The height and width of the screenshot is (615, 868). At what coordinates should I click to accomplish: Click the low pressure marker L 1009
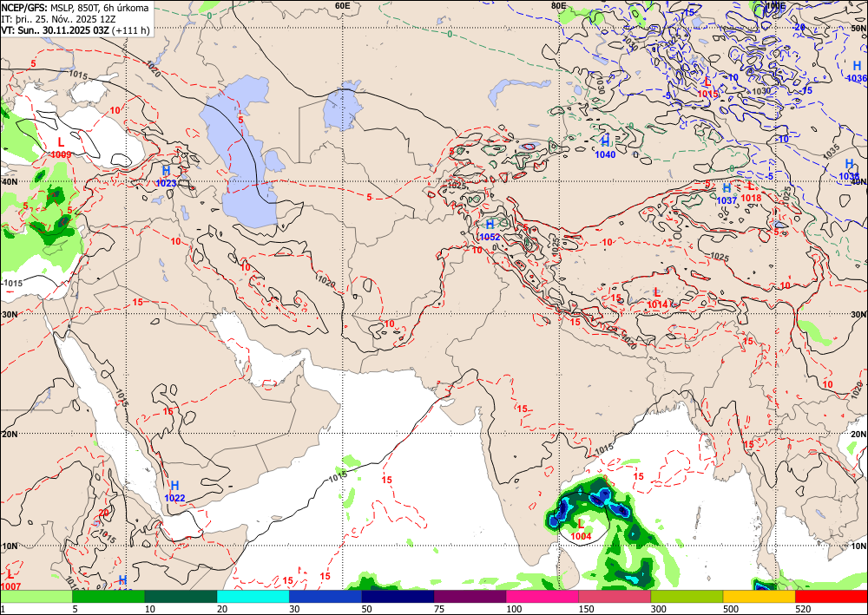61,148
